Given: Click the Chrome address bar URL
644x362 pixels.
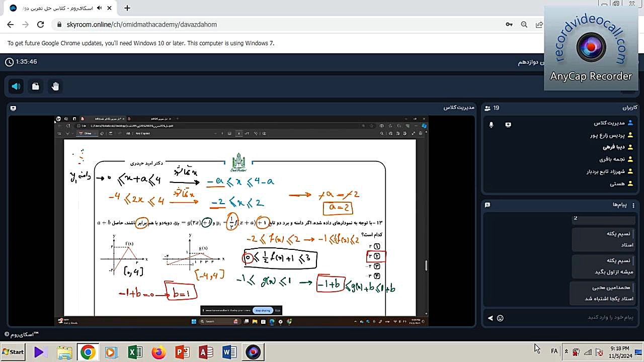Looking at the screenshot, I should [142, 25].
